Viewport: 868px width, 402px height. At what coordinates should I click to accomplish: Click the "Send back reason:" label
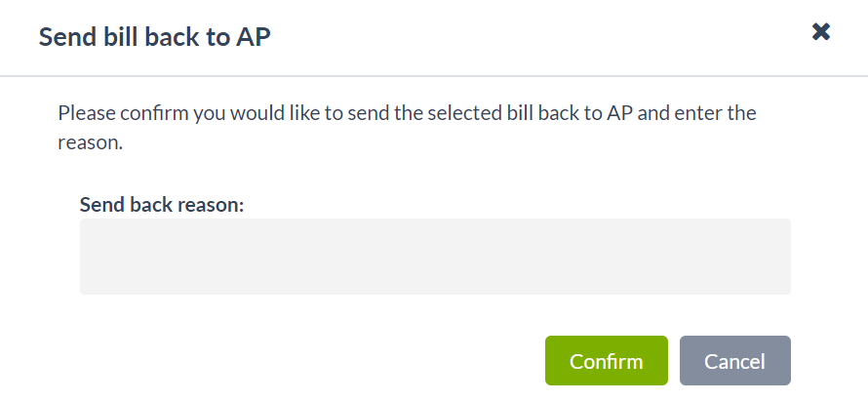pyautogui.click(x=161, y=205)
